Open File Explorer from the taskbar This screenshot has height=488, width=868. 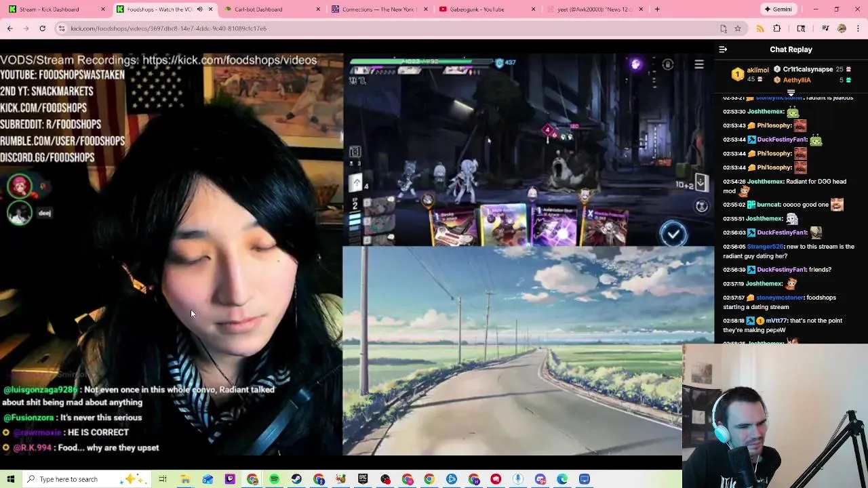pyautogui.click(x=185, y=479)
